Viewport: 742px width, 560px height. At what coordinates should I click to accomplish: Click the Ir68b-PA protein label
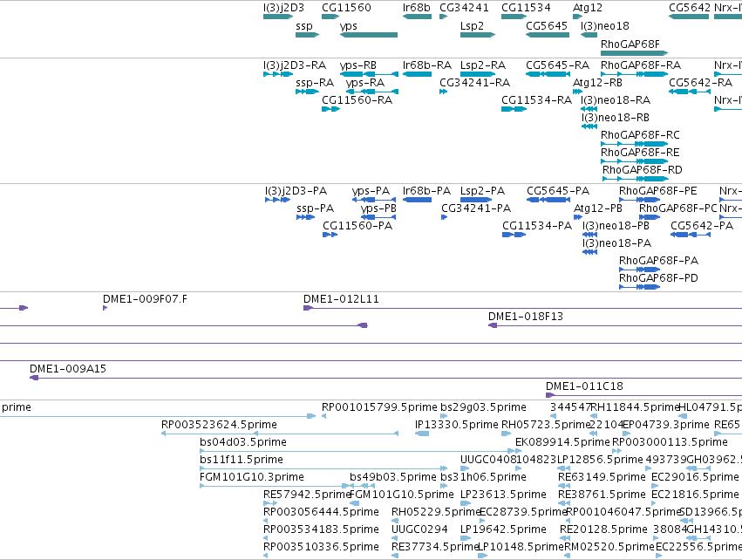[x=426, y=191]
